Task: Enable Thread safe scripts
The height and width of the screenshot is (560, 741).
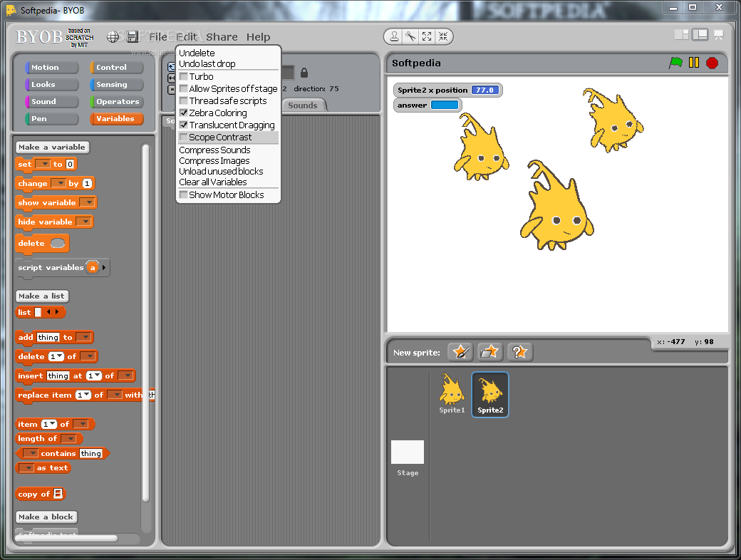Action: 183,100
